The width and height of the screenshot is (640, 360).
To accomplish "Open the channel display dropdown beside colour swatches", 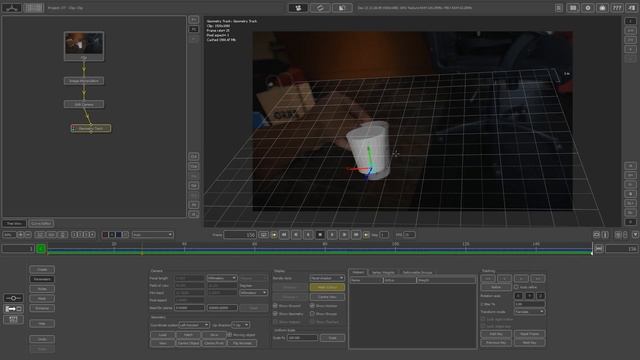I will point(152,235).
